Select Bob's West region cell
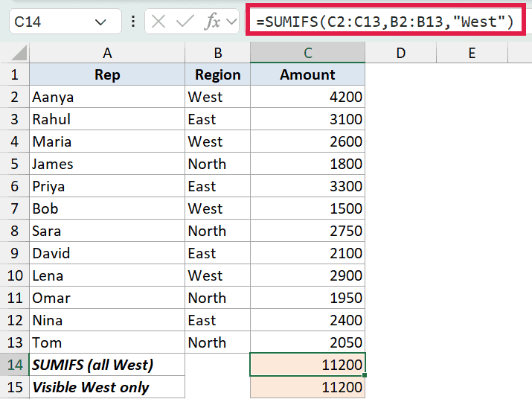Viewport: 532px width, 399px height. pyautogui.click(x=217, y=208)
